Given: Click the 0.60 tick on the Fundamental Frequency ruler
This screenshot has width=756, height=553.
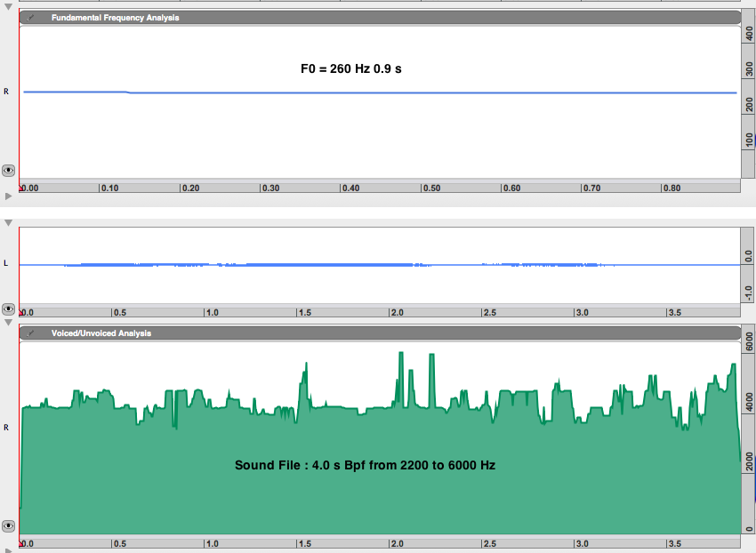Looking at the screenshot, I should (x=511, y=188).
